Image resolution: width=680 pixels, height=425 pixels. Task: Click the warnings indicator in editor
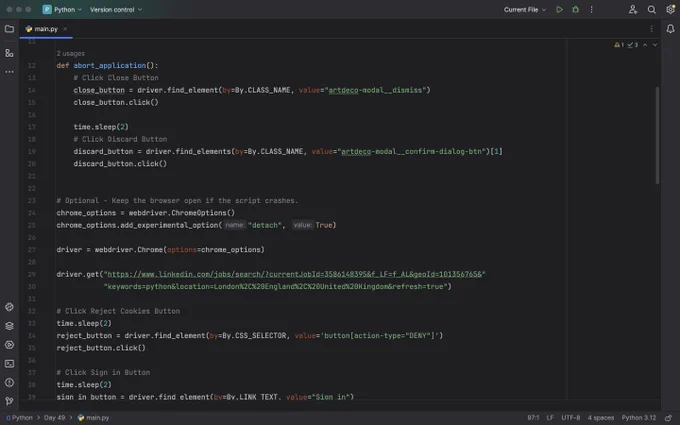(619, 45)
